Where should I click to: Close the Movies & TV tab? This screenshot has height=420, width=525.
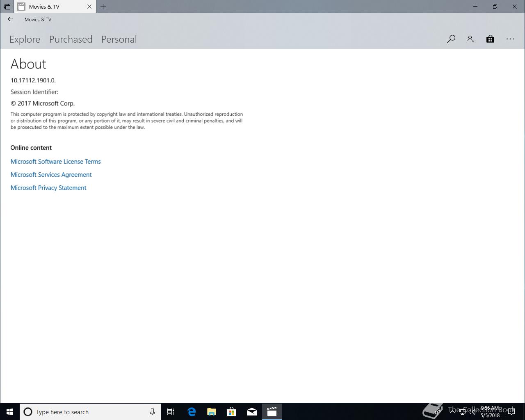coord(89,7)
